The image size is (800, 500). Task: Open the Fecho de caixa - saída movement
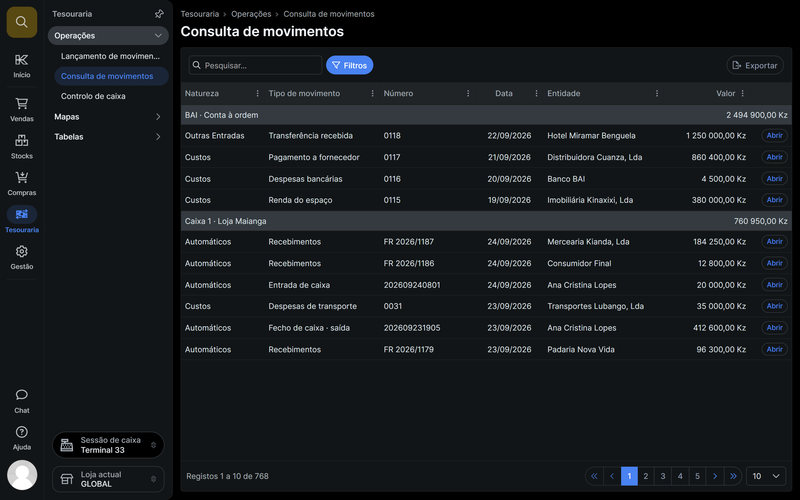774,328
